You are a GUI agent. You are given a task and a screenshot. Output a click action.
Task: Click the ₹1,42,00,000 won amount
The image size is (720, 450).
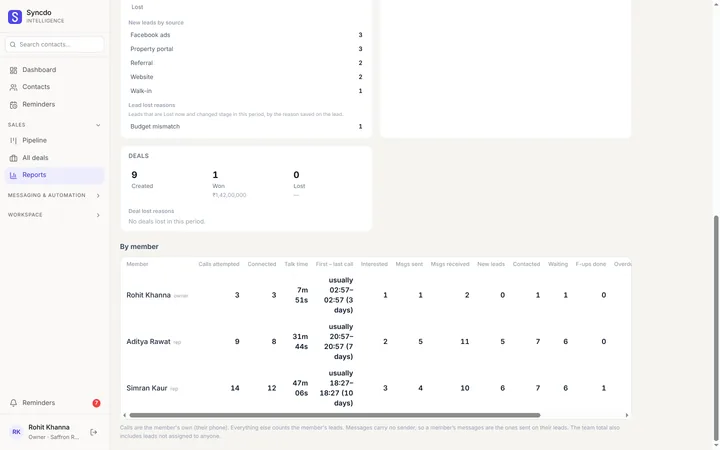click(229, 195)
